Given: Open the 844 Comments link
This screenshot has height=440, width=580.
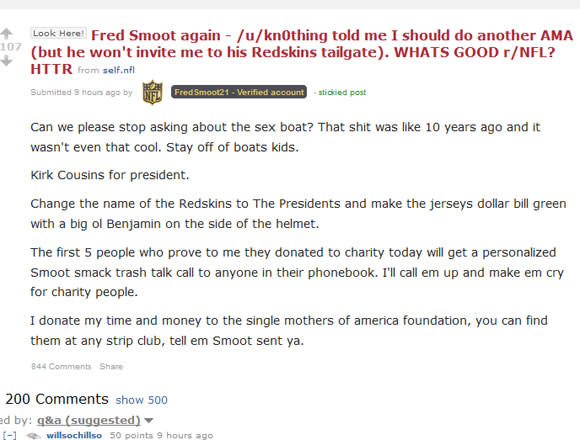Looking at the screenshot, I should 61,366.
